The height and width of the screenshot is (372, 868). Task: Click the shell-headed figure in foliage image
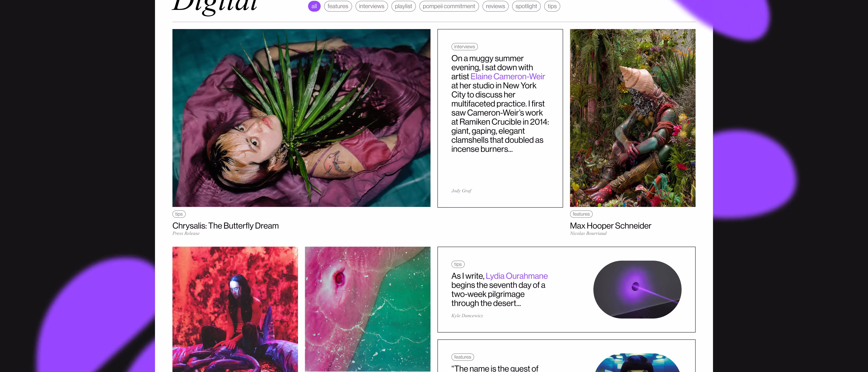tap(632, 118)
